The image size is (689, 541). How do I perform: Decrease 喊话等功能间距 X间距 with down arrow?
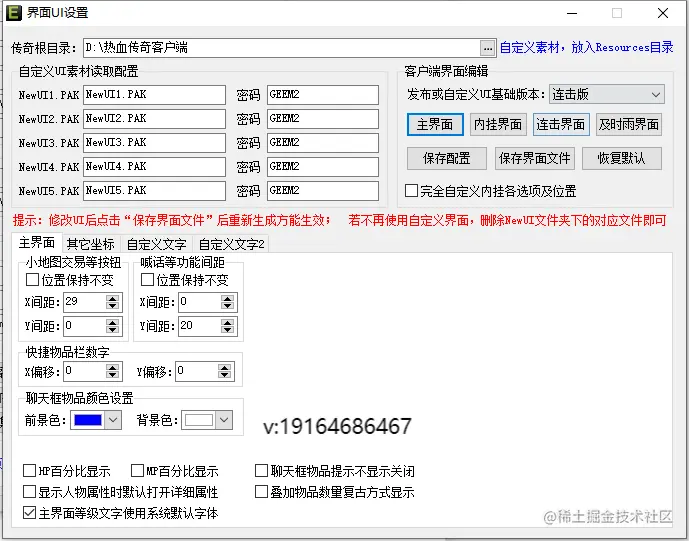[x=227, y=306]
